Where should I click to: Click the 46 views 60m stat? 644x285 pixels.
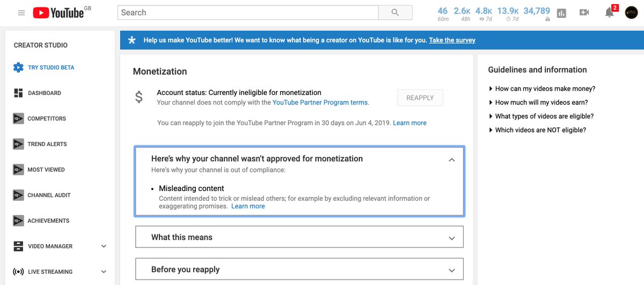click(x=443, y=13)
